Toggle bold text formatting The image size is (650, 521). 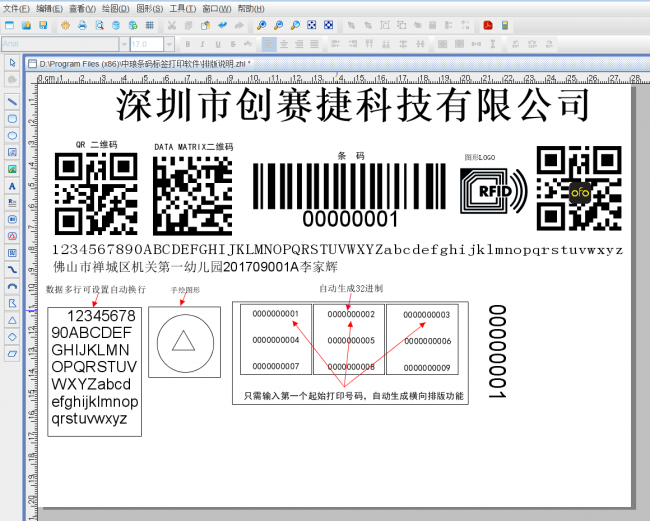click(x=187, y=44)
